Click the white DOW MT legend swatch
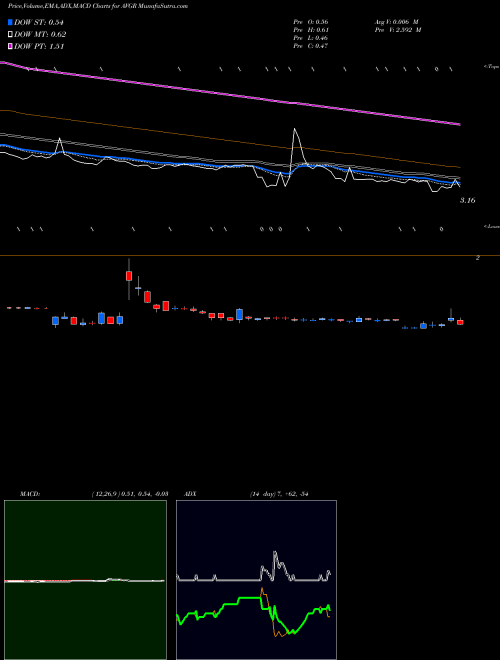The width and height of the screenshot is (500, 660). 11,35
